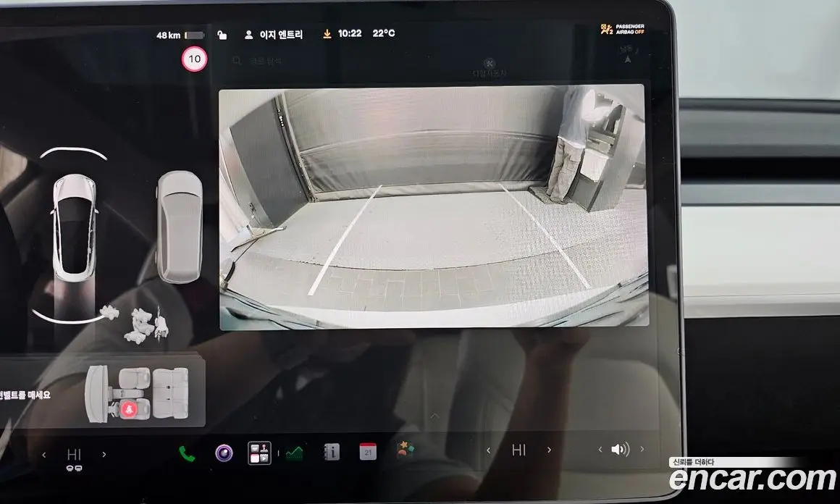Decrease volume with the left arrow
This screenshot has width=840, height=504.
600,450
